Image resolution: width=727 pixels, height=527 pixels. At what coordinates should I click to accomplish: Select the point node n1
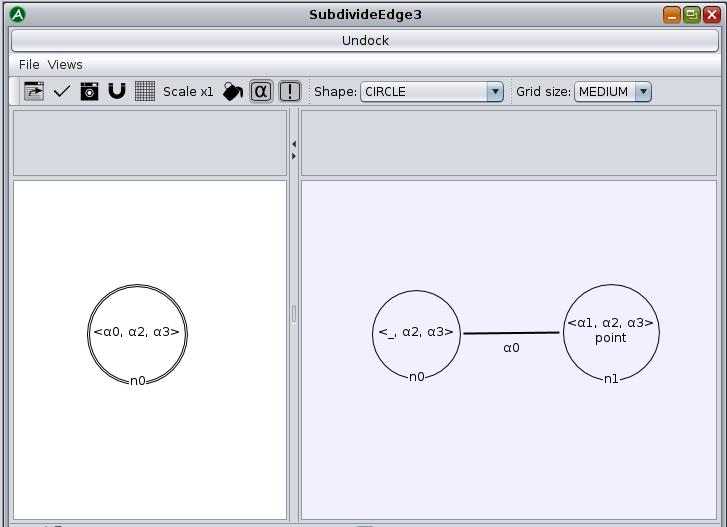(611, 334)
